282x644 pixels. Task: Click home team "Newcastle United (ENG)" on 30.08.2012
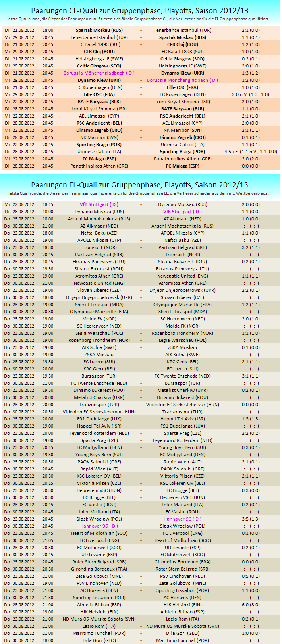pyautogui.click(x=99, y=283)
